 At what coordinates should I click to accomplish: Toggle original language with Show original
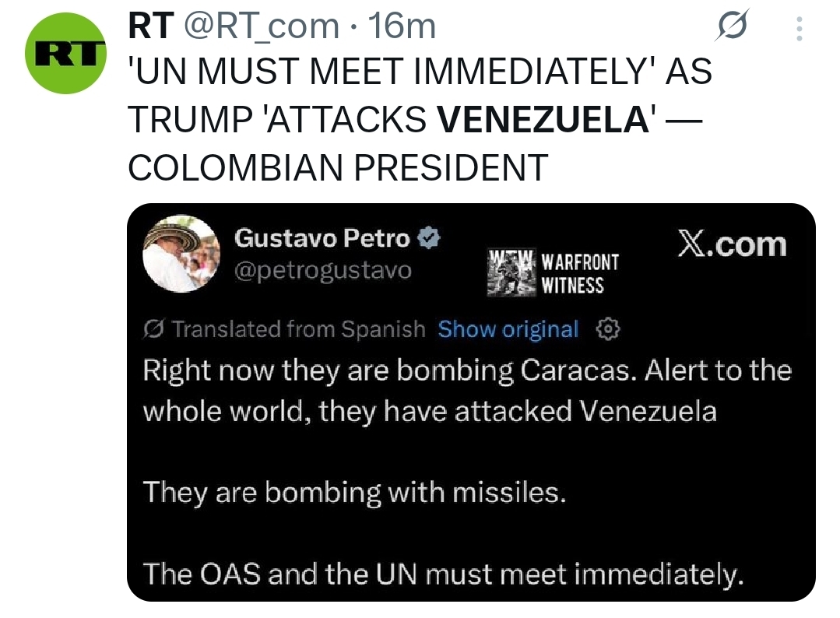point(507,329)
